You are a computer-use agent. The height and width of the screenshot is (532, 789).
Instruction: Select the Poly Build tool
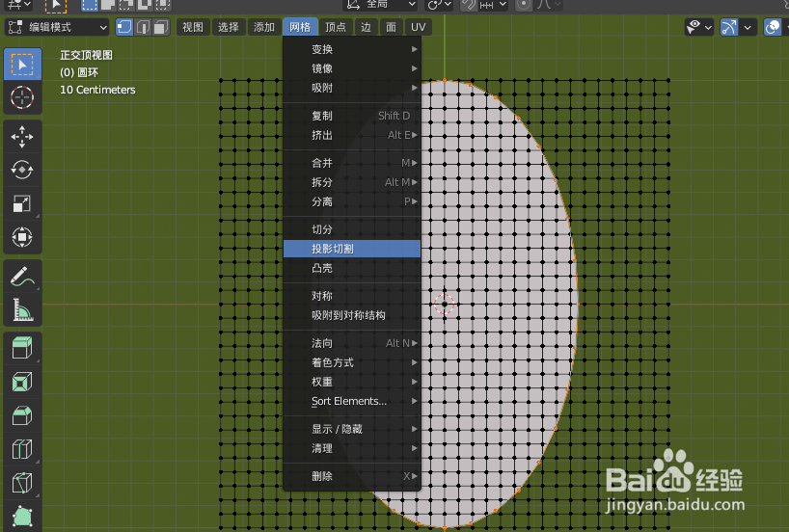click(x=22, y=516)
